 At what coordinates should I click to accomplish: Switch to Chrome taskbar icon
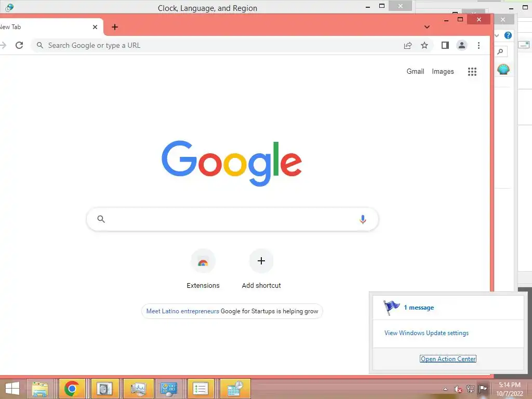tap(72, 389)
